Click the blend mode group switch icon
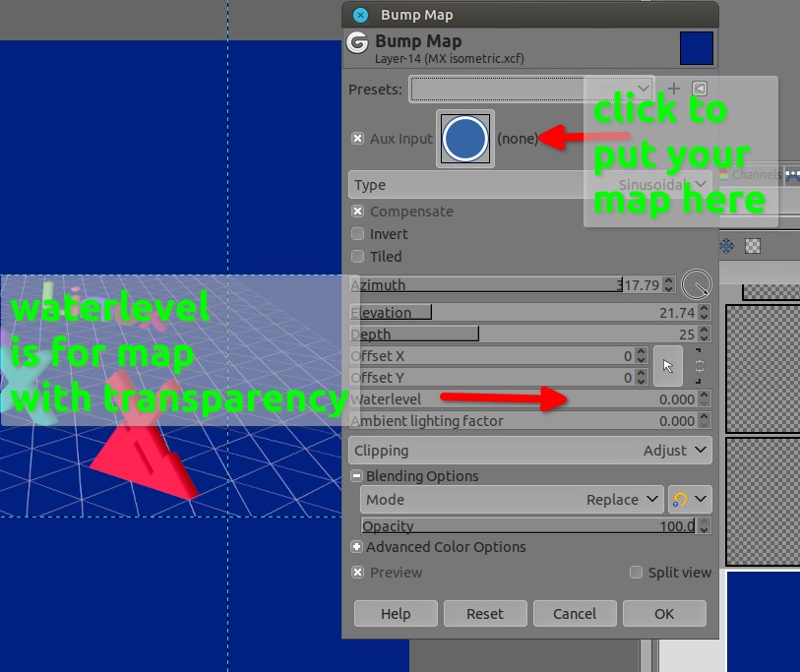800x672 pixels. pyautogui.click(x=690, y=499)
